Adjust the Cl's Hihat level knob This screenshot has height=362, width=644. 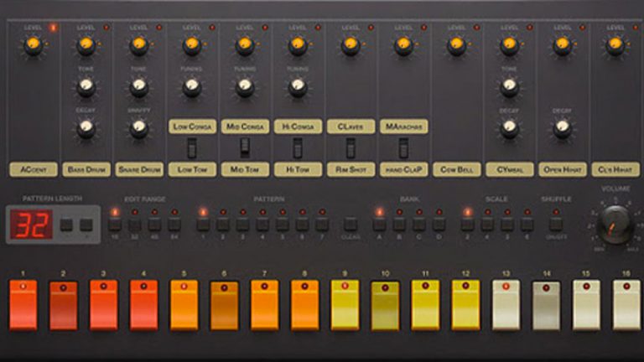(615, 45)
